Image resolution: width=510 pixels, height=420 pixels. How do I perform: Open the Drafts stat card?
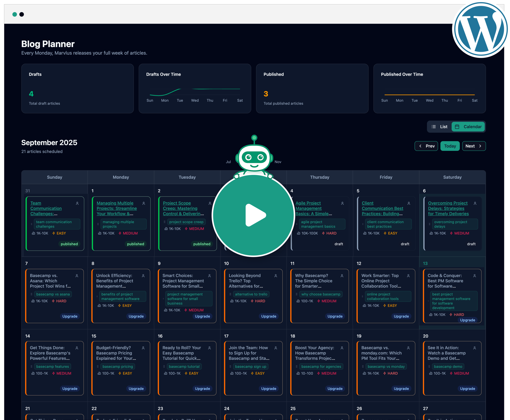pyautogui.click(x=77, y=88)
